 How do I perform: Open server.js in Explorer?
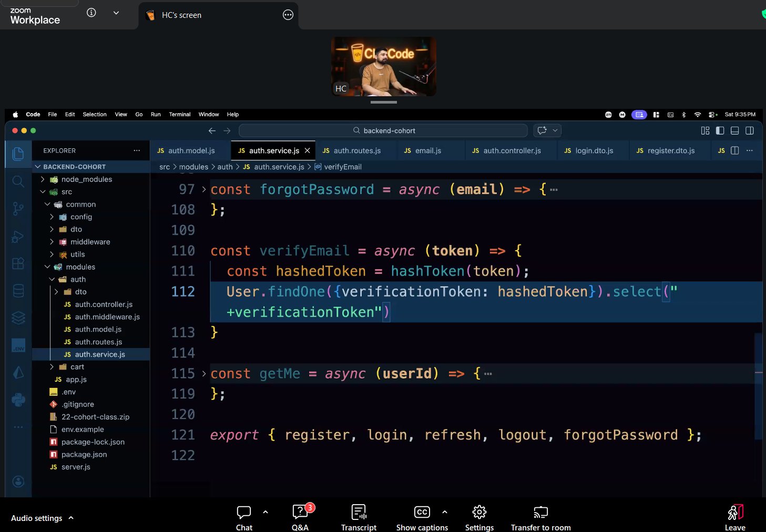76,467
